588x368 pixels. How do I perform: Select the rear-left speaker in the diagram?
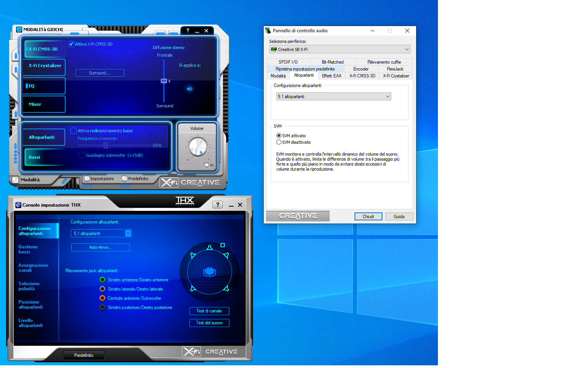click(x=193, y=288)
